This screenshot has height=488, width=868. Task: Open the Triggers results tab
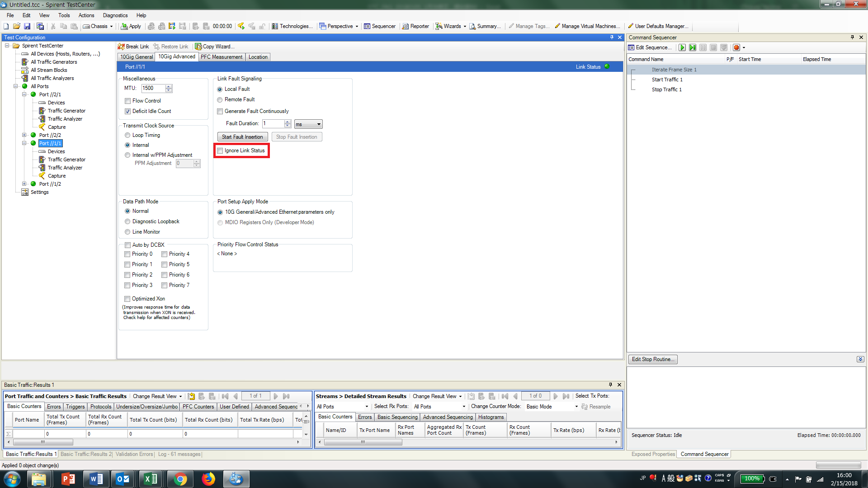pyautogui.click(x=75, y=407)
